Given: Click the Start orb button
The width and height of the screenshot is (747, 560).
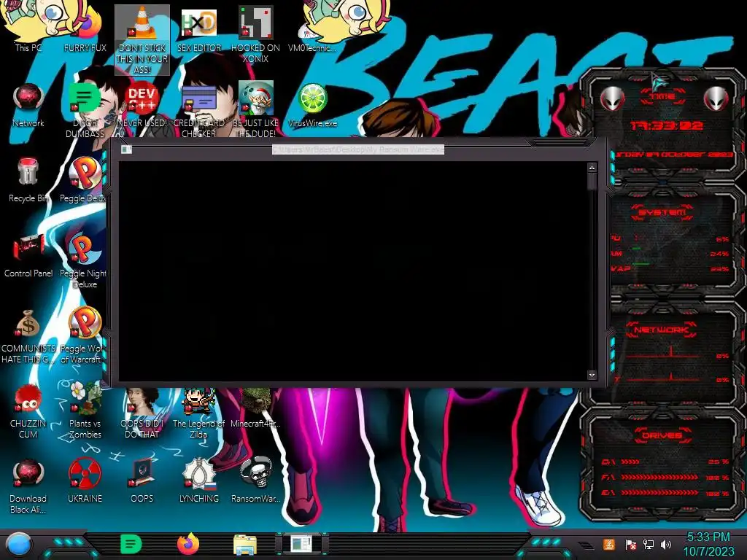Looking at the screenshot, I should 19,544.
